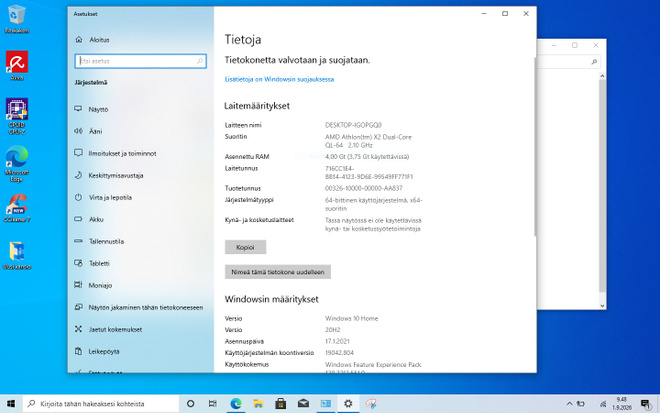Select the device name DESKTOP-IGOPGQ3 text

(x=354, y=125)
